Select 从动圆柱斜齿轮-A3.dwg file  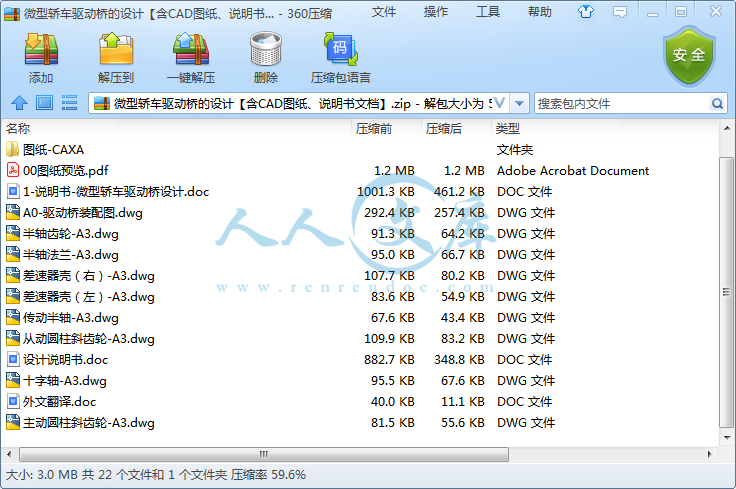click(x=89, y=339)
